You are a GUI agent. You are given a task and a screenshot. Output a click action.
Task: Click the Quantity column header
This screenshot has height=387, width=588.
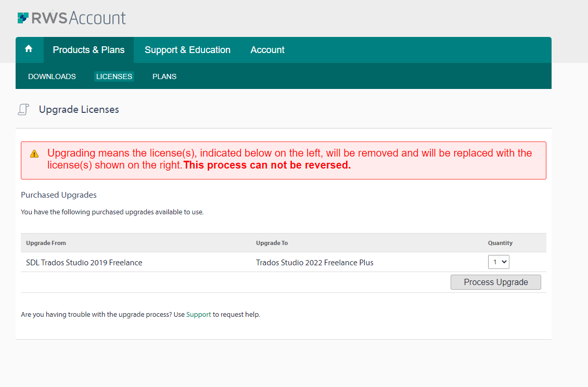[500, 242]
